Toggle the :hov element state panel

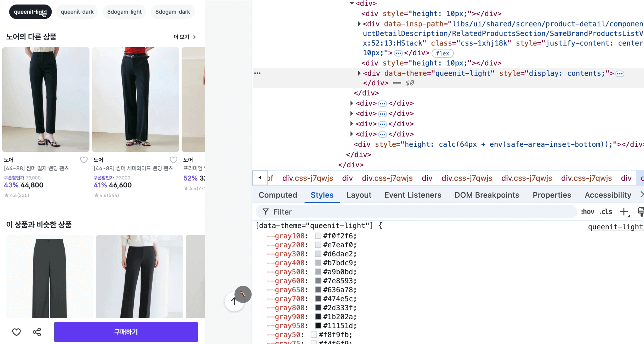(588, 212)
